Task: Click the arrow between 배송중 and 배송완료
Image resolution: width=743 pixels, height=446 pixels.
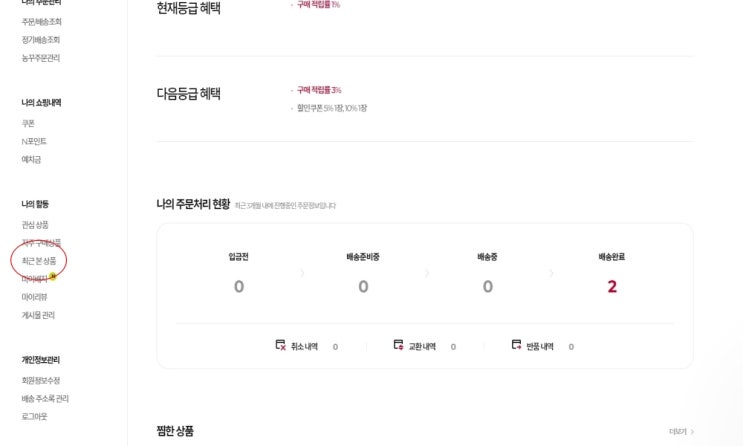Action: [550, 272]
